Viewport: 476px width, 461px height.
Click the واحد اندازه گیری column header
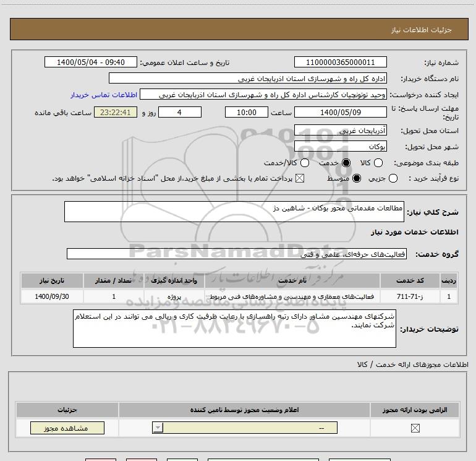click(x=174, y=280)
